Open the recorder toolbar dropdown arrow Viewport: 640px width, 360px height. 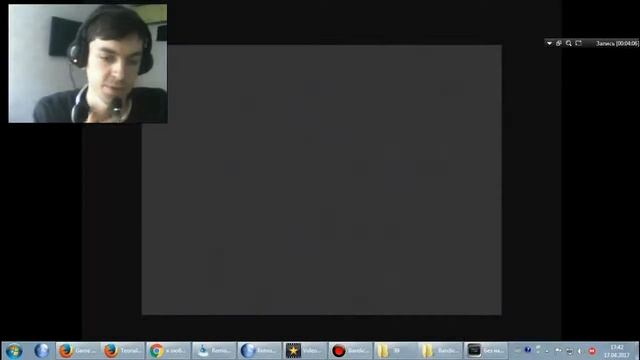coord(549,43)
